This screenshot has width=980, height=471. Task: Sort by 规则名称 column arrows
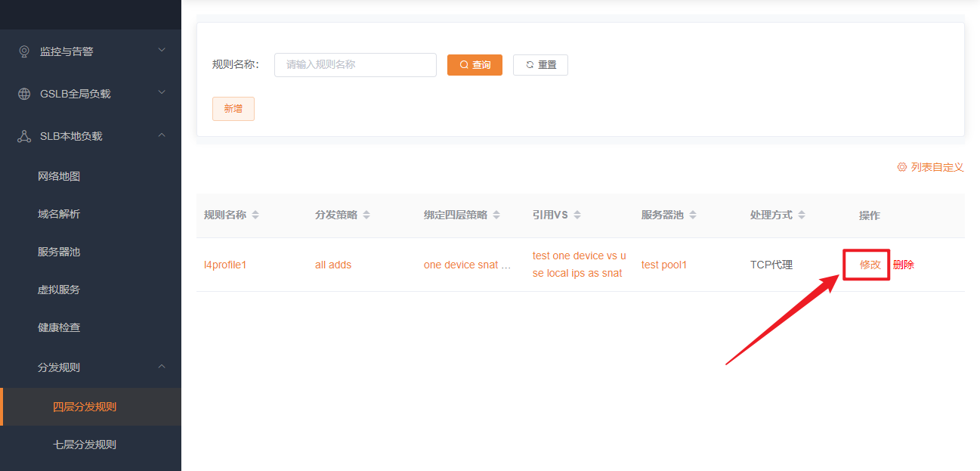pyautogui.click(x=255, y=215)
